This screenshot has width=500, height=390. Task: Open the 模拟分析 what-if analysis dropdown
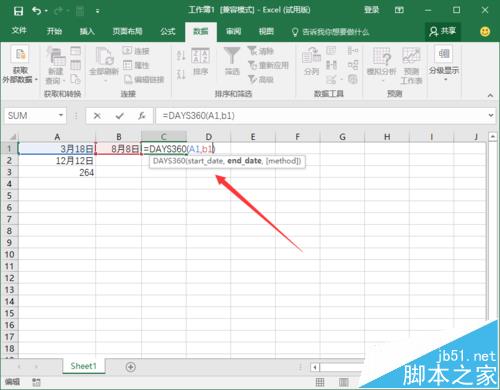382,65
